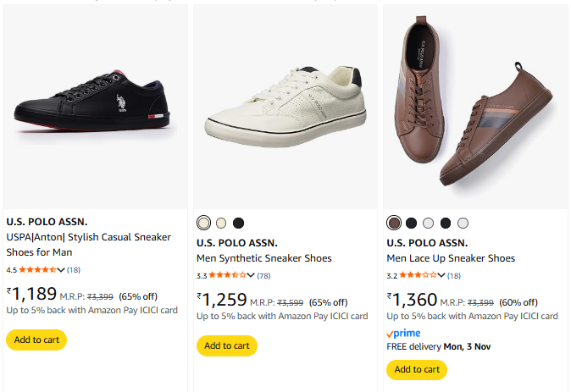Select the brown swatch for Lace Up Sneaker
The width and height of the screenshot is (571, 392).
(394, 223)
